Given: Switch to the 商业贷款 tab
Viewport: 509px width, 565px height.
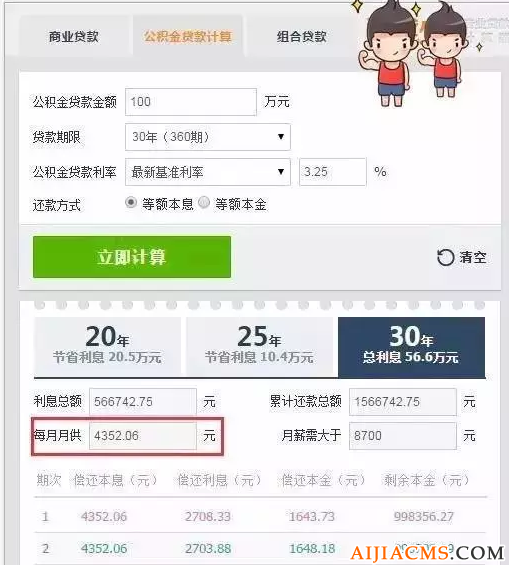Looking at the screenshot, I should pos(73,36).
